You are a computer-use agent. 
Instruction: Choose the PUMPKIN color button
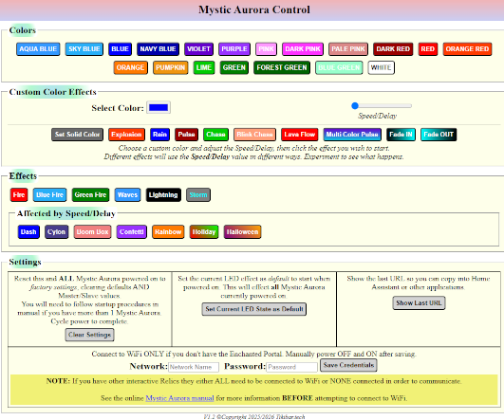(x=170, y=67)
